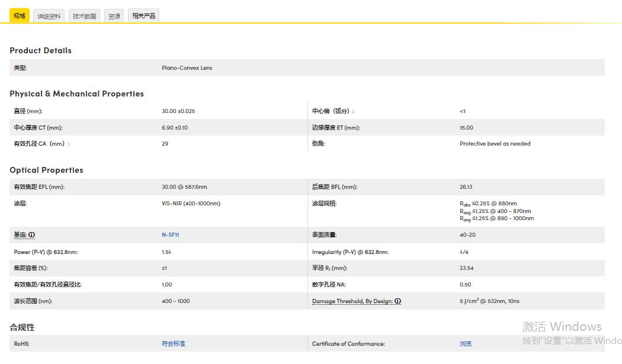Open Certificate of Conformance 浏览 link
This screenshot has height=364, width=622.
tap(466, 344)
